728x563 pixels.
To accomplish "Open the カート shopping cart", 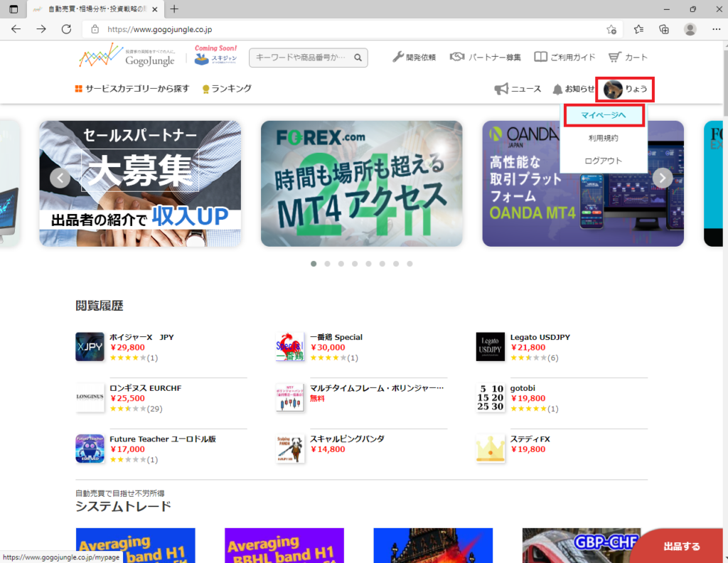I will pyautogui.click(x=628, y=57).
